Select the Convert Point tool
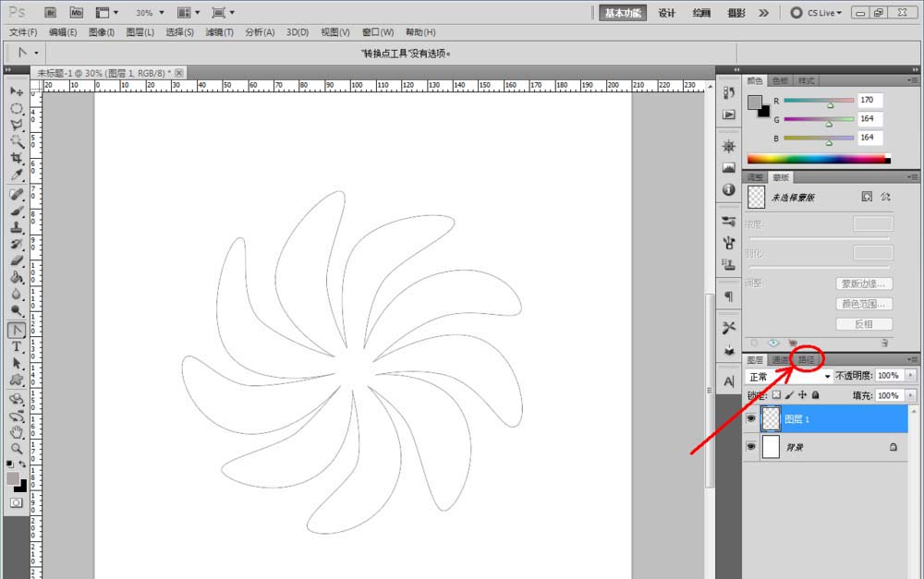 tap(17, 331)
